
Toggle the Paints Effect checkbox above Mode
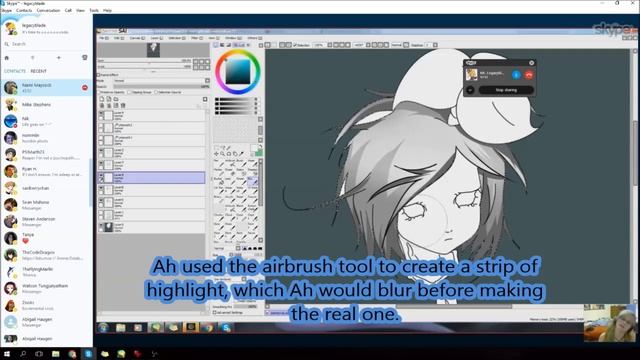click(x=98, y=75)
